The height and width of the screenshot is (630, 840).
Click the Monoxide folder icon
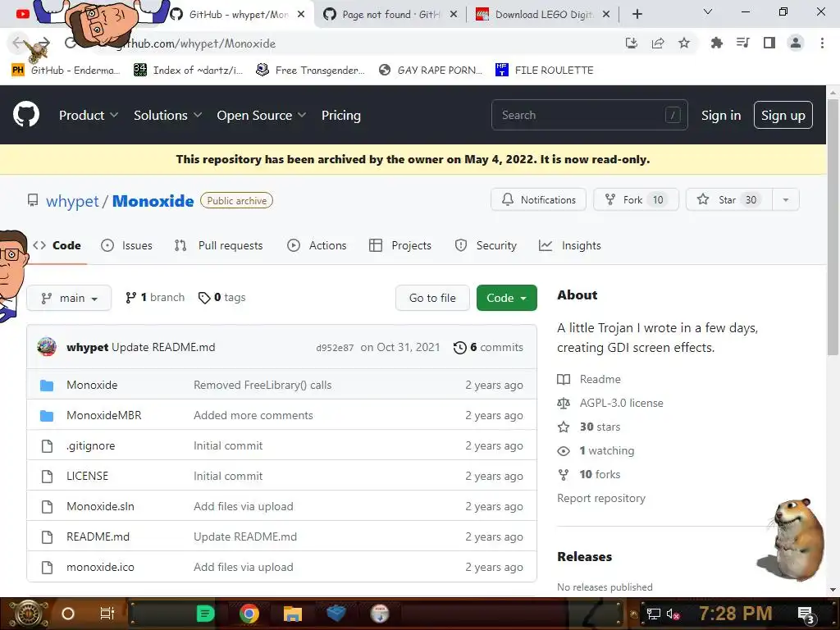[x=47, y=386]
